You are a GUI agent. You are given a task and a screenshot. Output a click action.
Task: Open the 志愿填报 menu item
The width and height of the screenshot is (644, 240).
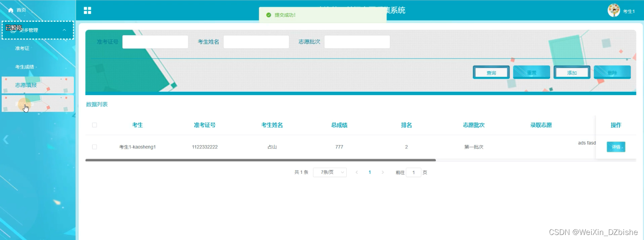38,85
